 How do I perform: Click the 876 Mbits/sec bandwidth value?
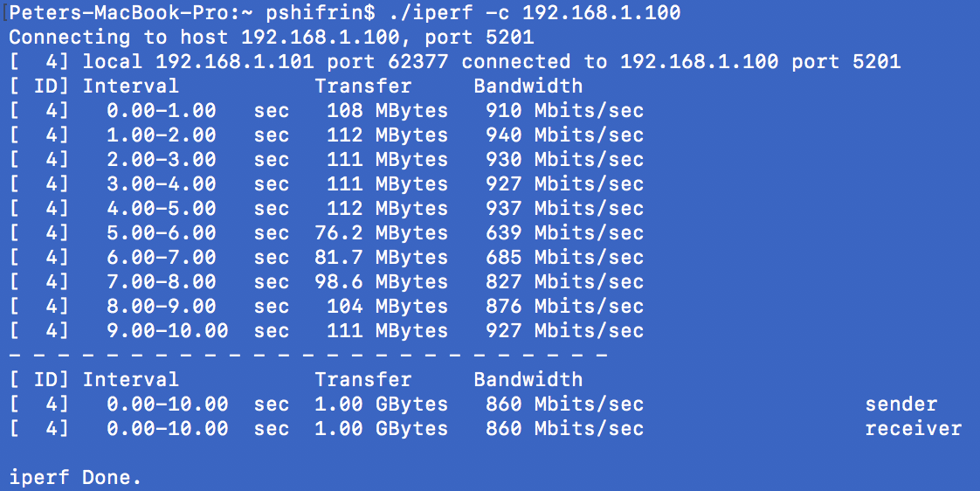point(565,307)
